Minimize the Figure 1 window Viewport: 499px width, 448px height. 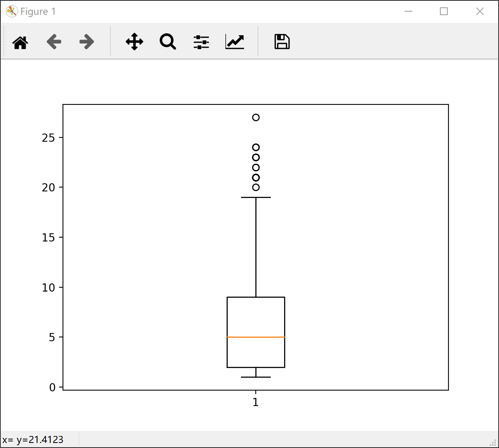(x=408, y=11)
